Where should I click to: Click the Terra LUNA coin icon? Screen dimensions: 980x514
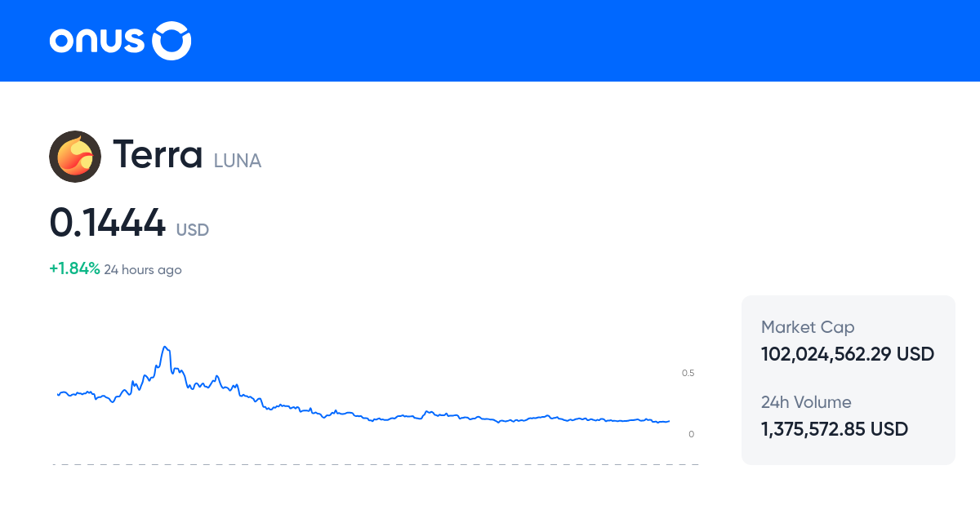coord(75,156)
